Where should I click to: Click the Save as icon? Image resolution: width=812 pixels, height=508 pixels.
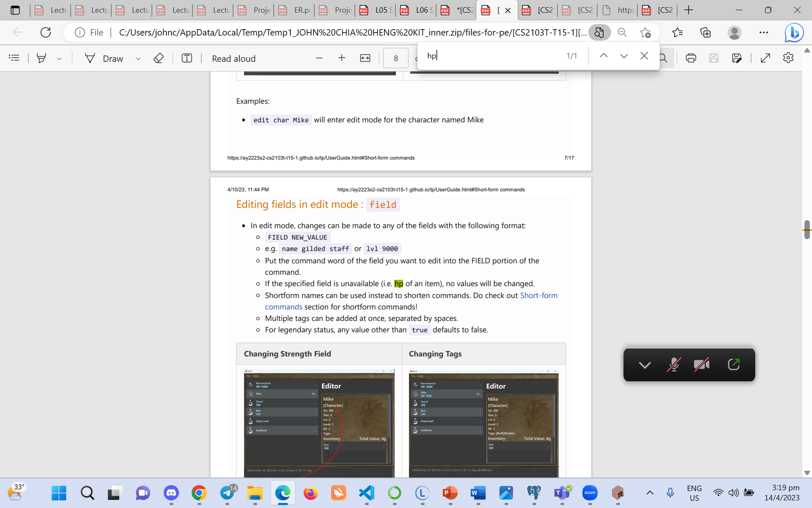[736, 58]
